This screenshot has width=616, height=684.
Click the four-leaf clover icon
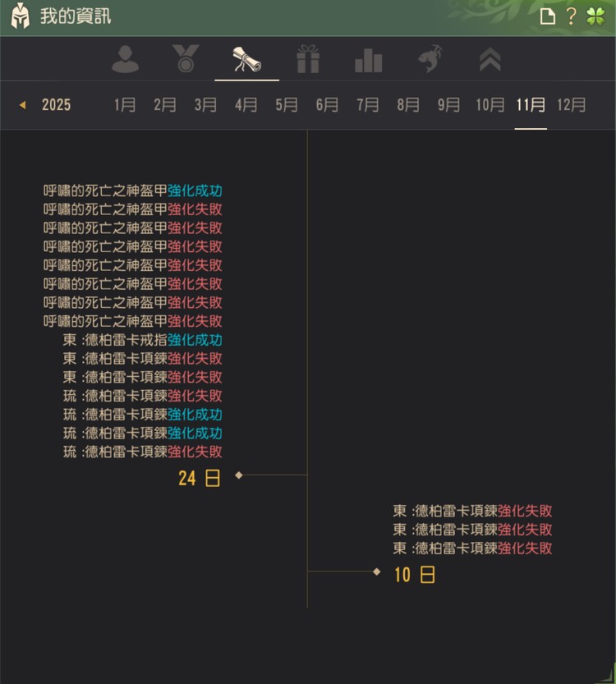[x=596, y=16]
